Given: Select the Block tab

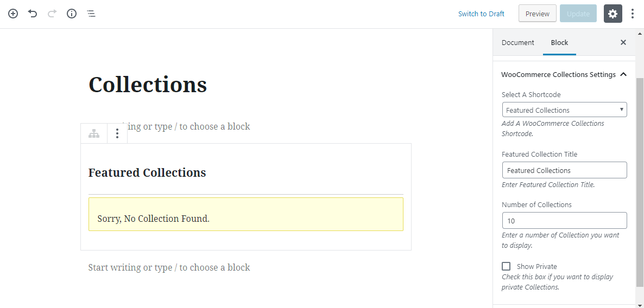Looking at the screenshot, I should [559, 42].
